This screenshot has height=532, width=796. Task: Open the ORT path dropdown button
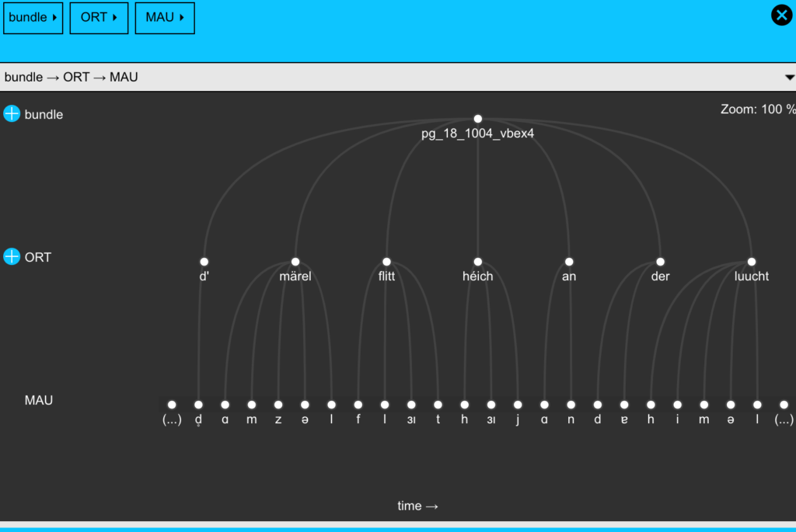(99, 17)
